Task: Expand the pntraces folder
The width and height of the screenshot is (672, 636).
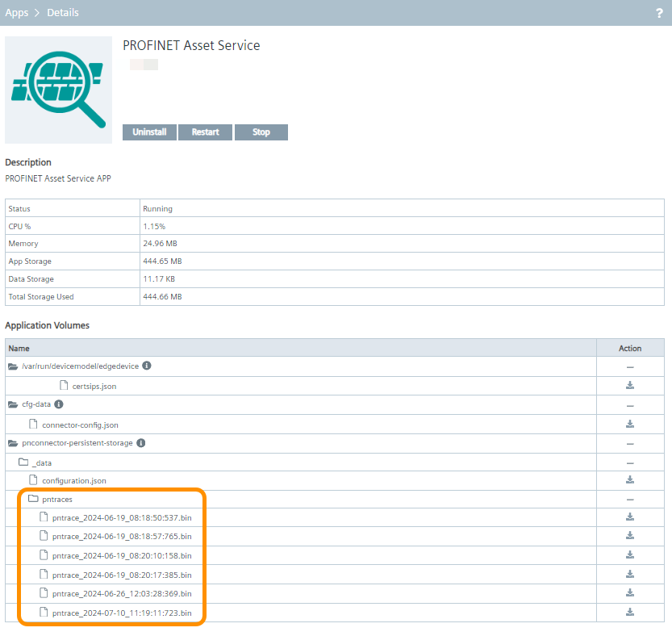Action: (x=33, y=498)
